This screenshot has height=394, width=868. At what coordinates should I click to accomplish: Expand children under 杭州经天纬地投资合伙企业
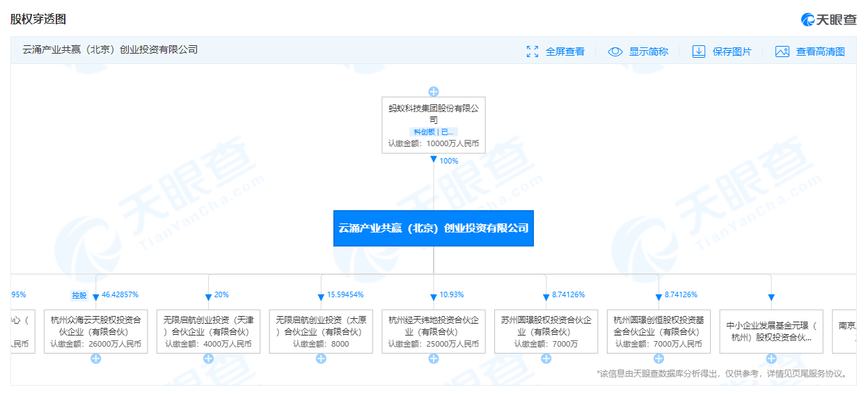point(434,358)
